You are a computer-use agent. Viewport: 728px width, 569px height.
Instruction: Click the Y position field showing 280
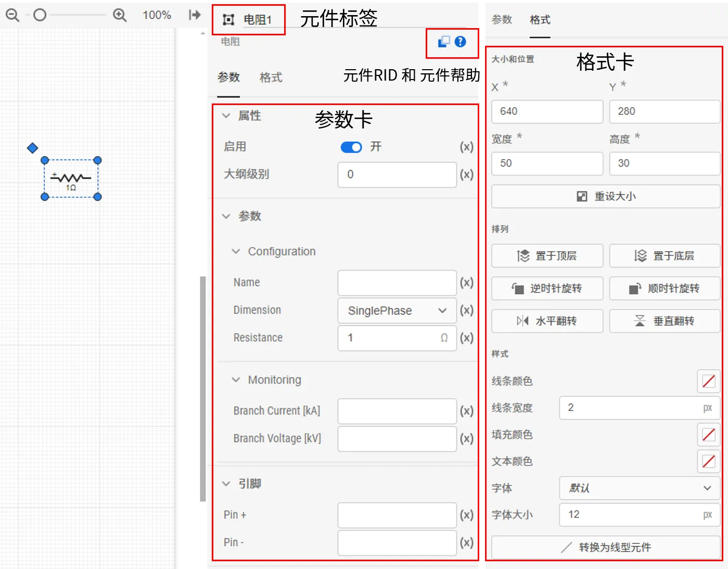[x=665, y=111]
